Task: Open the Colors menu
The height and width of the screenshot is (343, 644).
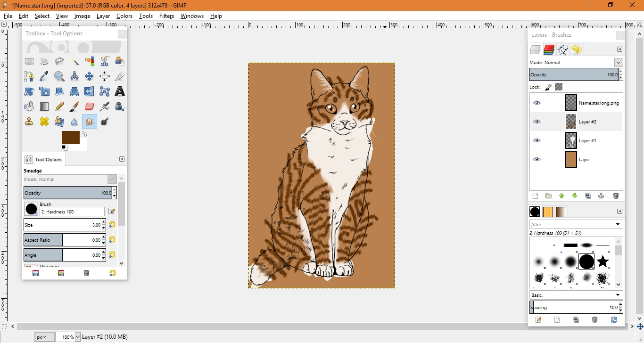Action: tap(124, 16)
